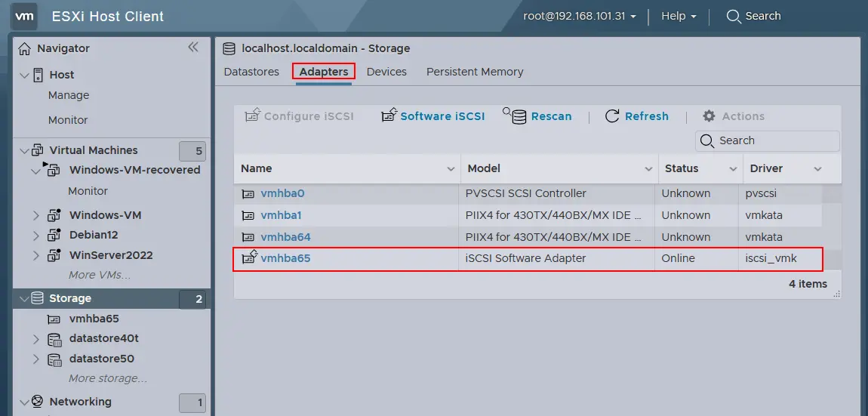The width and height of the screenshot is (868, 416).
Task: Click the magnifier icon in top Search
Action: (x=734, y=17)
